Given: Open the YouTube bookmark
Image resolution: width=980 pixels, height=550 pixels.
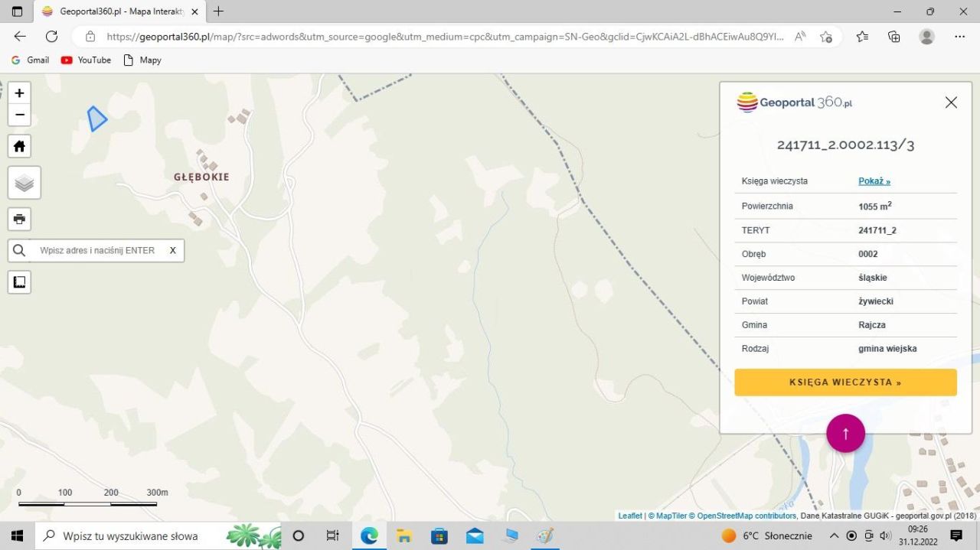Looking at the screenshot, I should (87, 60).
